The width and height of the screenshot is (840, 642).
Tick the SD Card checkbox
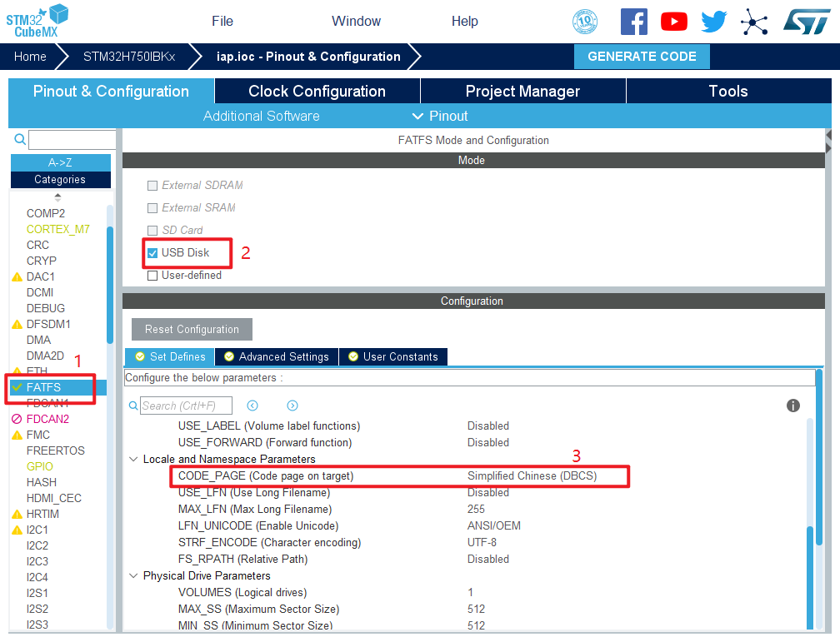pyautogui.click(x=152, y=231)
